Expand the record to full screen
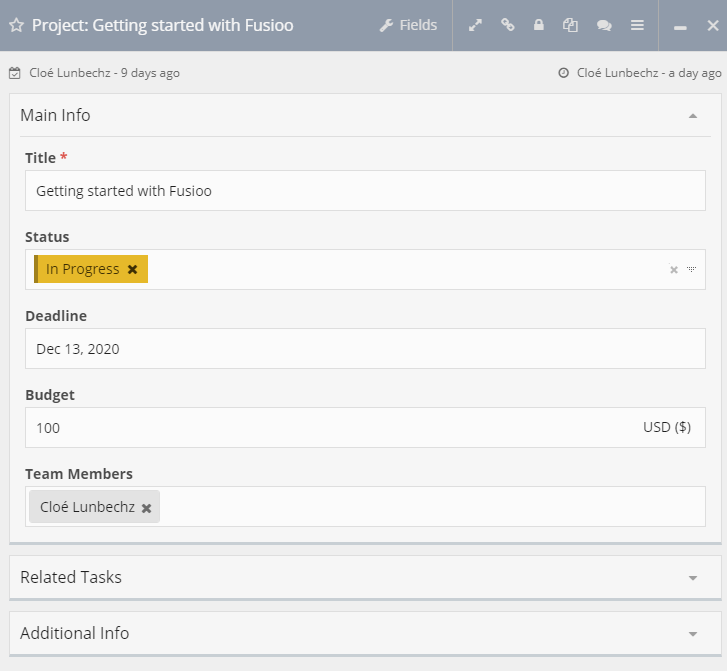Image resolution: width=727 pixels, height=671 pixels. 476,25
